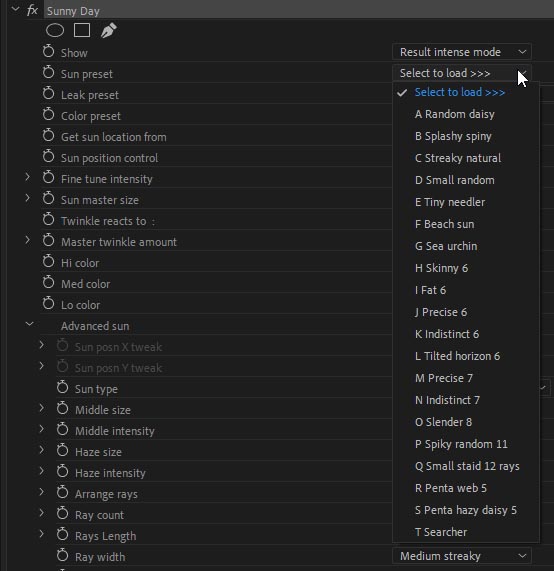Image resolution: width=554 pixels, height=571 pixels.
Task: Collapse the Sunny Day effect
Action: (15, 9)
